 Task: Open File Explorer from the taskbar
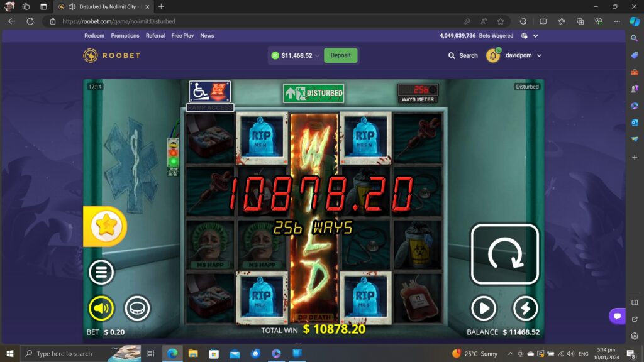point(193,353)
